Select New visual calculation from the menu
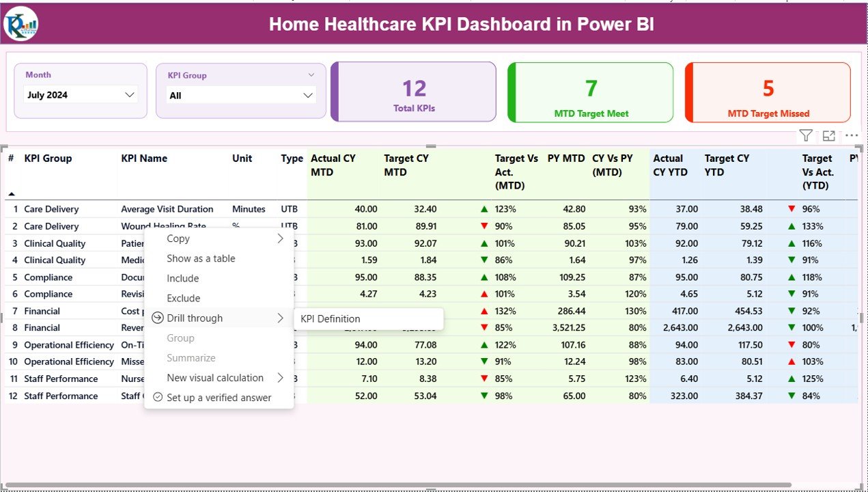This screenshot has width=868, height=492. (215, 377)
